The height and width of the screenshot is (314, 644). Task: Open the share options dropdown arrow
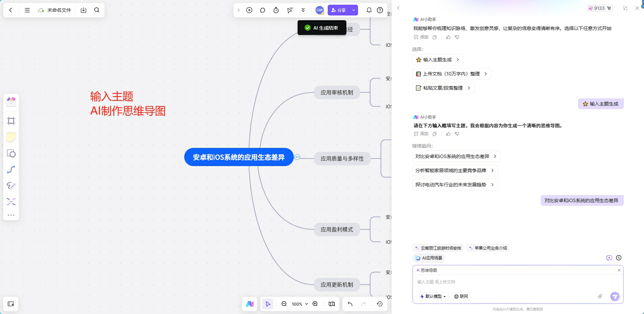click(x=353, y=10)
